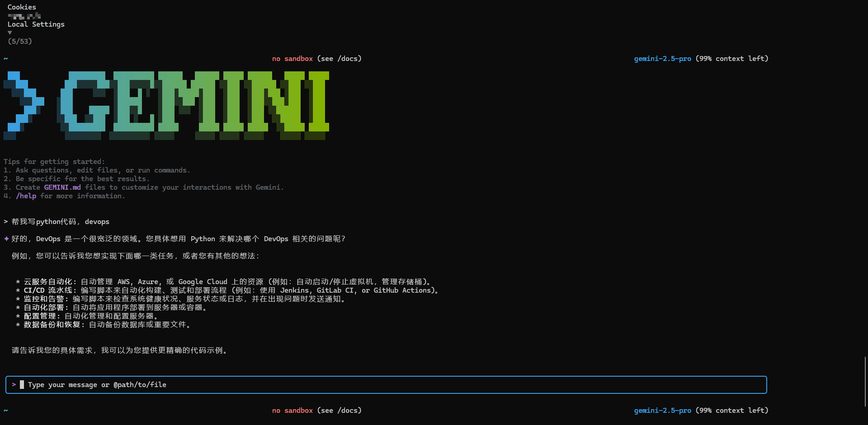Click the top gemini-2.5-pro model label
Screen dimensions: 868x425
pyautogui.click(x=662, y=59)
